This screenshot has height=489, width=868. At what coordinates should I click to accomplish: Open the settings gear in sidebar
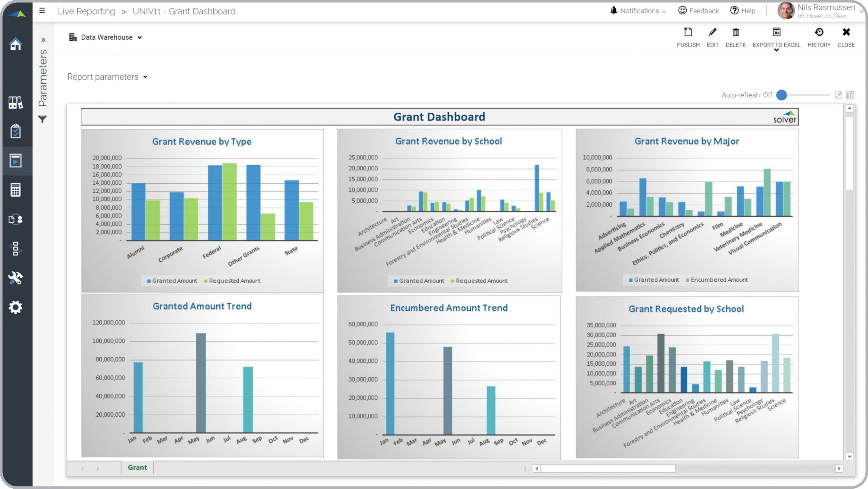(16, 307)
